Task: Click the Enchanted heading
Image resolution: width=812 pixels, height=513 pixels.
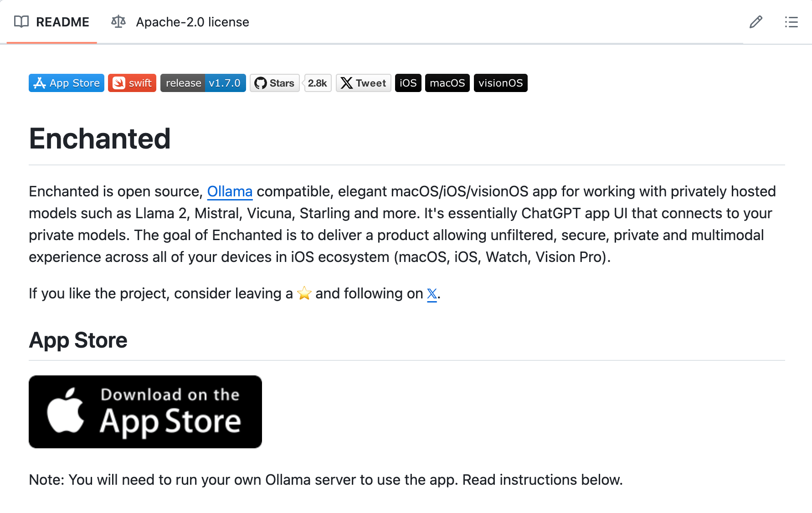Action: click(100, 139)
